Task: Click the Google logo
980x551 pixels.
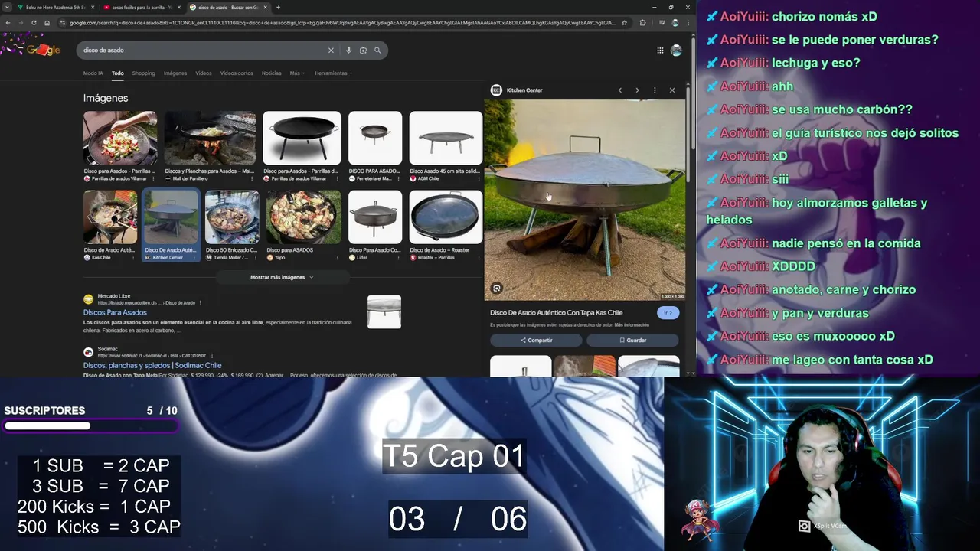Action: [43, 51]
